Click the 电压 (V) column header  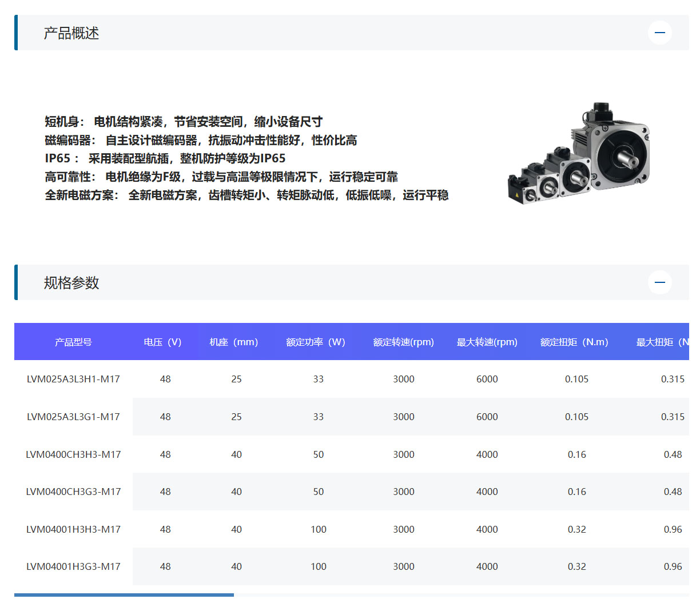(x=162, y=342)
